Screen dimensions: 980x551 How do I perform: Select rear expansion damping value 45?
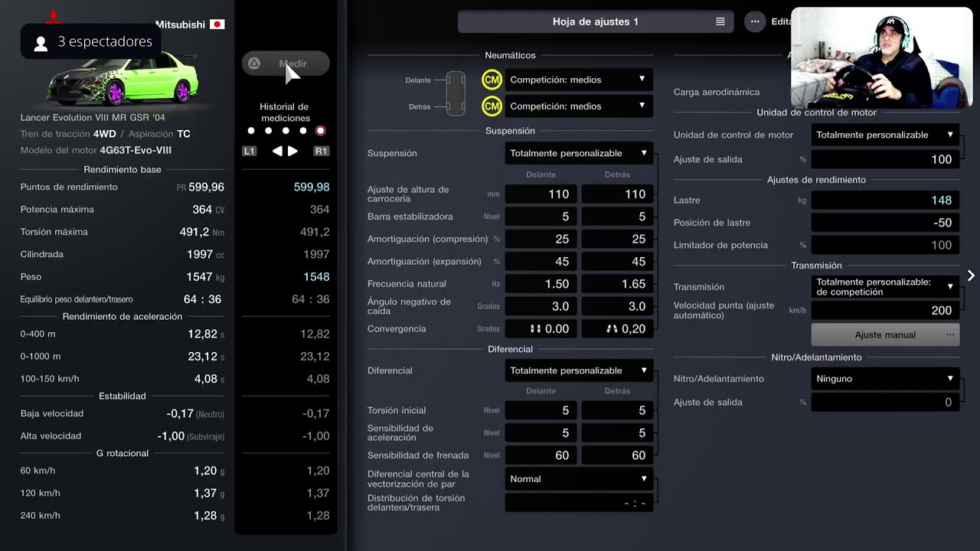[x=617, y=262]
